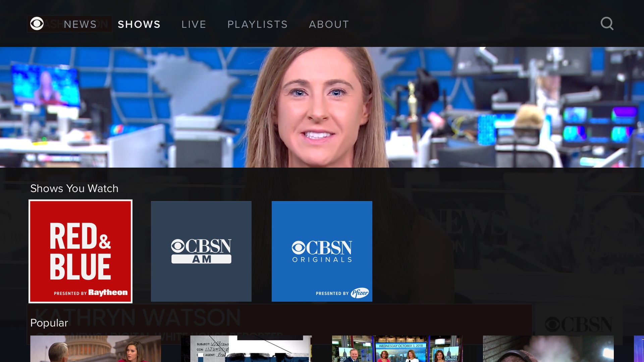Open search with the magnifier icon
The height and width of the screenshot is (362, 644).
point(607,24)
